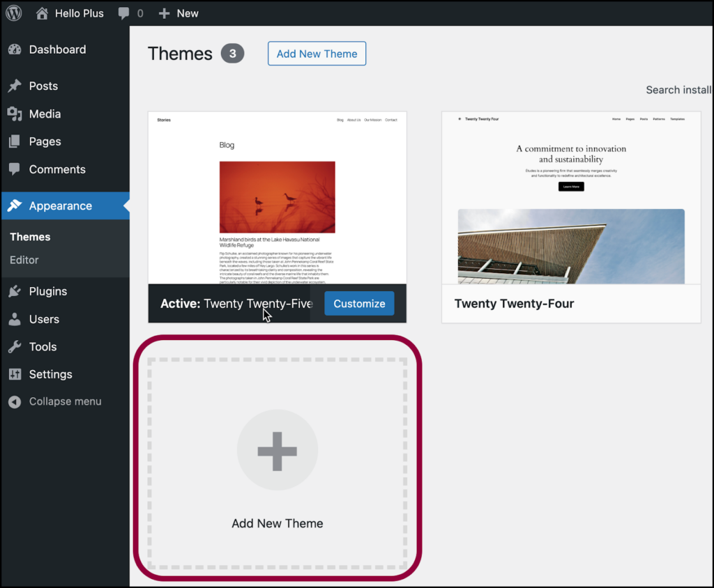The height and width of the screenshot is (588, 714).
Task: Select Themes in the Appearance submenu
Action: pyautogui.click(x=30, y=236)
